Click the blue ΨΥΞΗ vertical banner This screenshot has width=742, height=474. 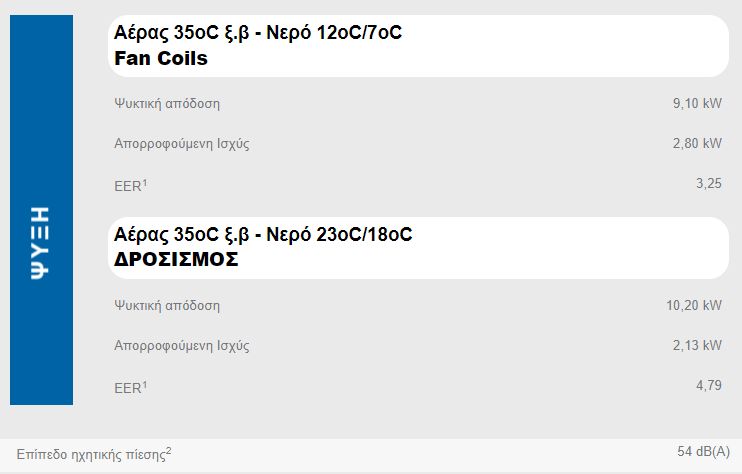41,210
